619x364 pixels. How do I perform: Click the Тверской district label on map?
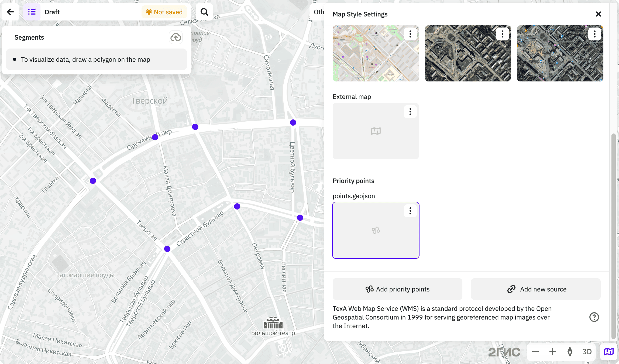(149, 101)
